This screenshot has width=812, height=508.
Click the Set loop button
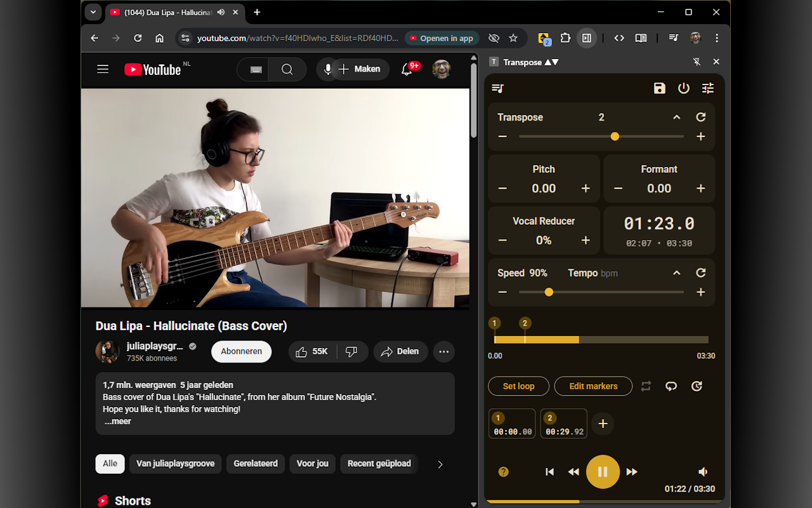(518, 385)
